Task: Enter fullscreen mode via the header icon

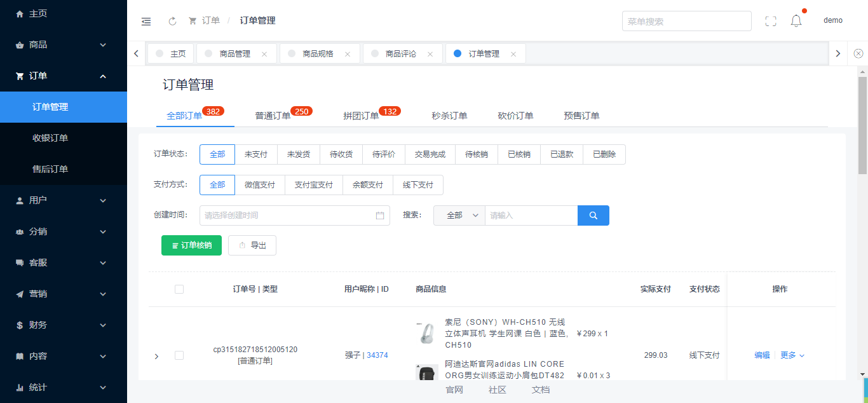Action: pyautogui.click(x=771, y=21)
